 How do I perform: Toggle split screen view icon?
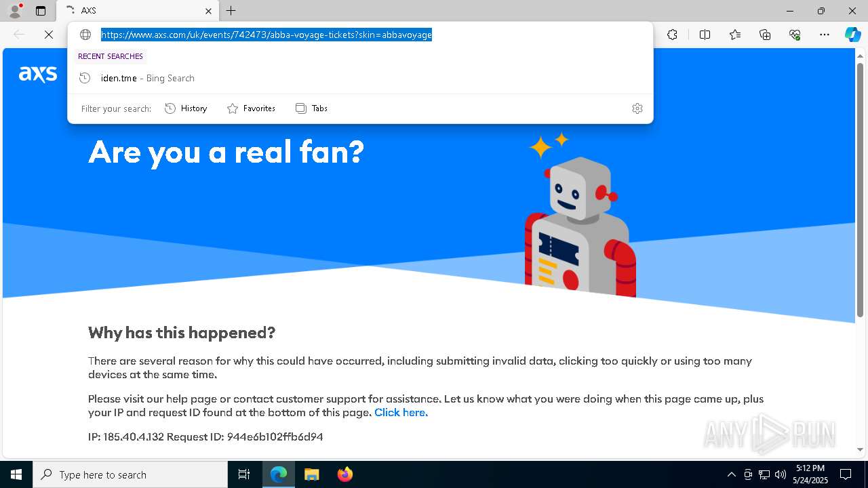point(705,35)
